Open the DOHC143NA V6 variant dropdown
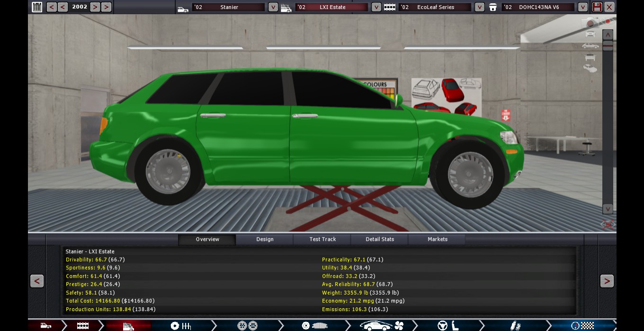The image size is (644, 331). point(583,7)
